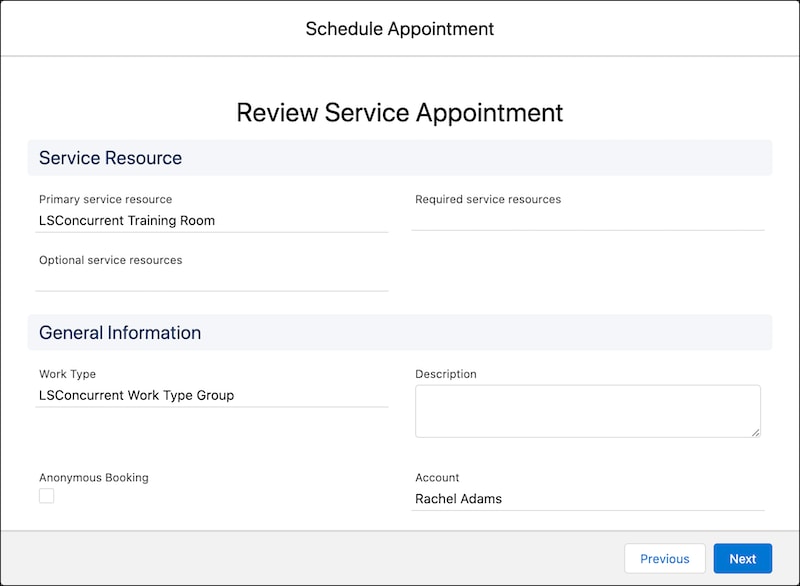The height and width of the screenshot is (586, 800).
Task: Enable the Anonymous Booking checkbox
Action: [46, 496]
